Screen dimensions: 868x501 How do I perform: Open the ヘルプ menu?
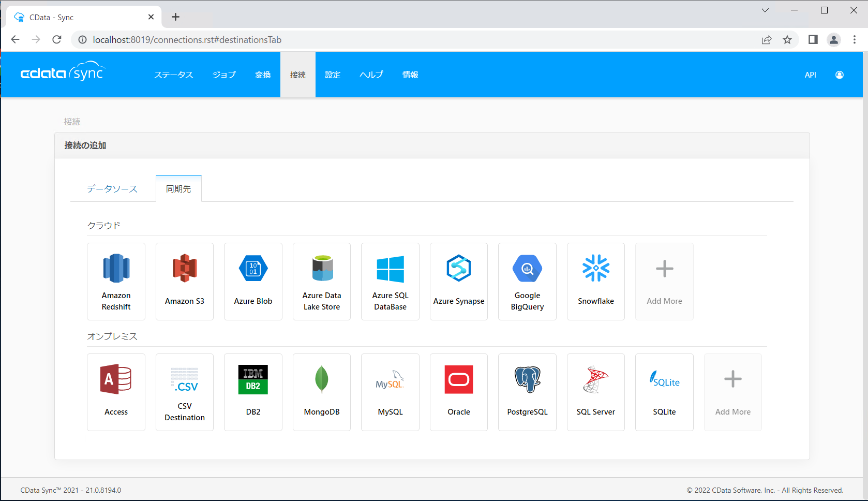(371, 75)
